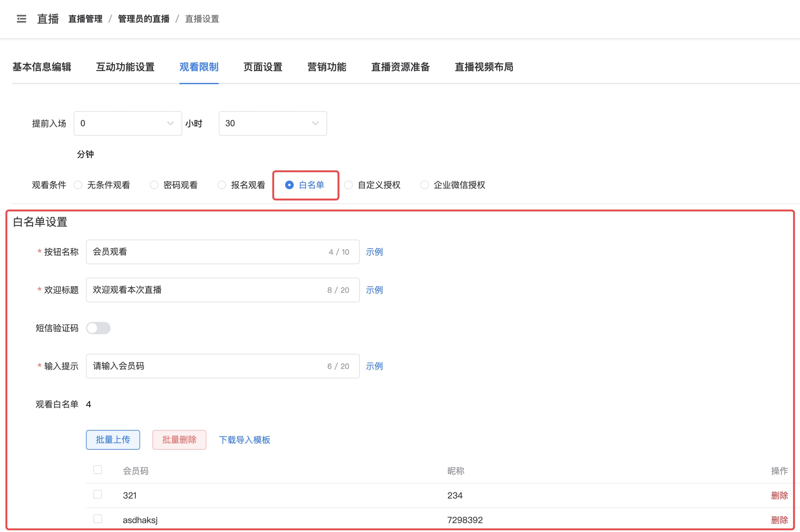Go to 直播视频布局 tab
This screenshot has height=532, width=800.
click(x=483, y=67)
